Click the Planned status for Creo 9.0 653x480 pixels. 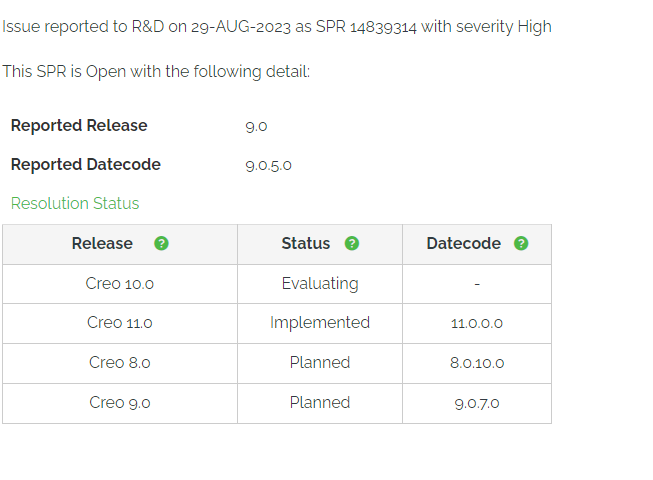[x=320, y=403]
